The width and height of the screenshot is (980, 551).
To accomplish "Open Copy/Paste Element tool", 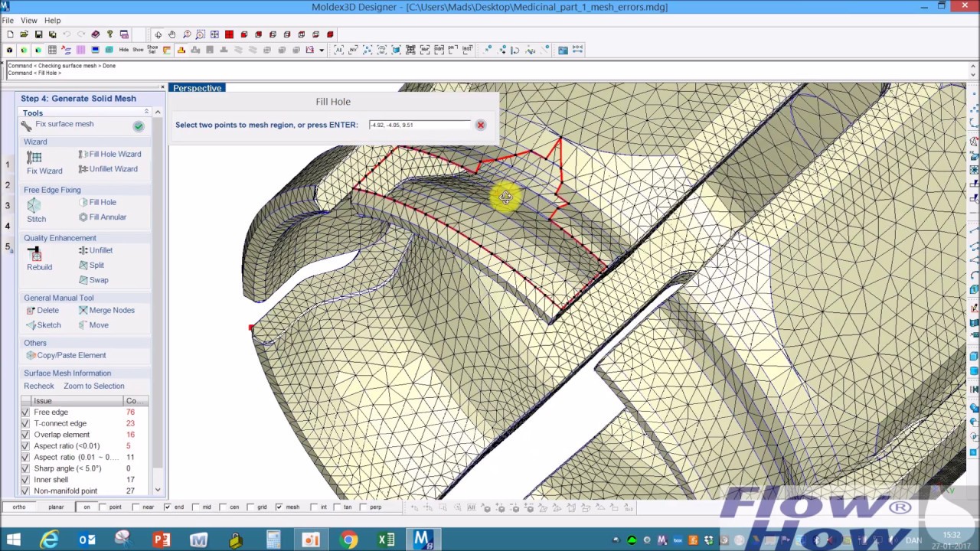I will 66,355.
